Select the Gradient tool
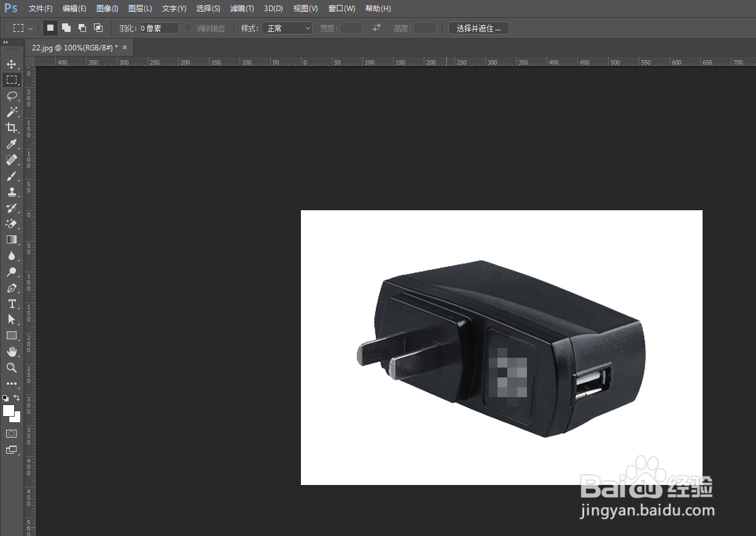Image resolution: width=756 pixels, height=536 pixels. coord(11,240)
